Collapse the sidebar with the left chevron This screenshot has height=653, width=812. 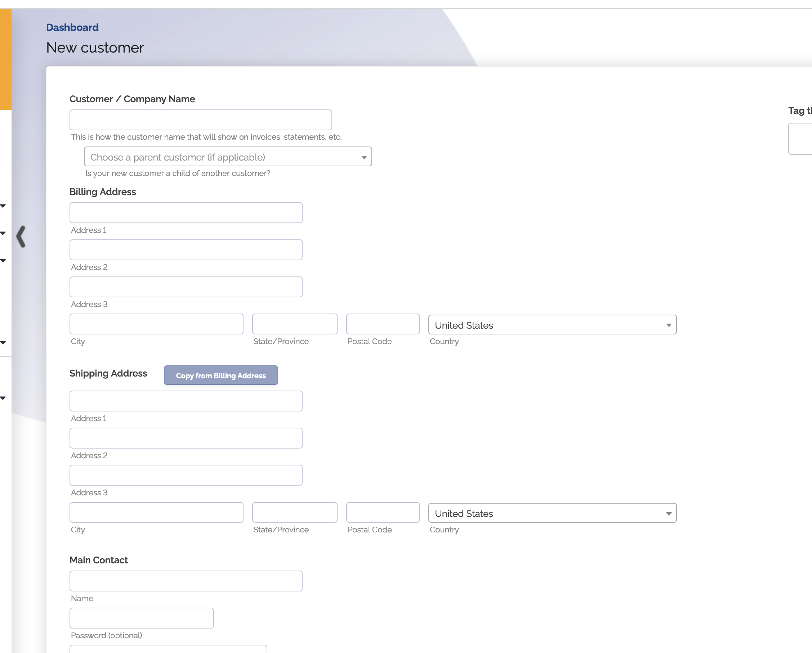tap(21, 237)
